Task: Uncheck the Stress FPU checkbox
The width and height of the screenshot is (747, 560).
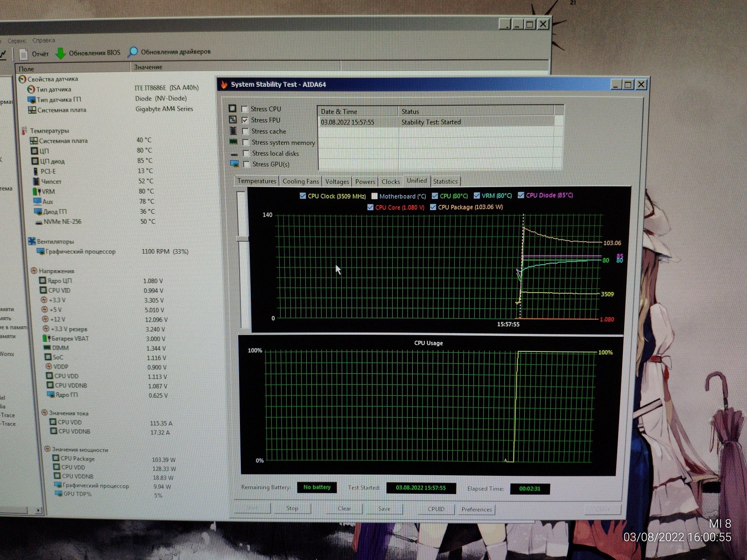Action: (245, 120)
